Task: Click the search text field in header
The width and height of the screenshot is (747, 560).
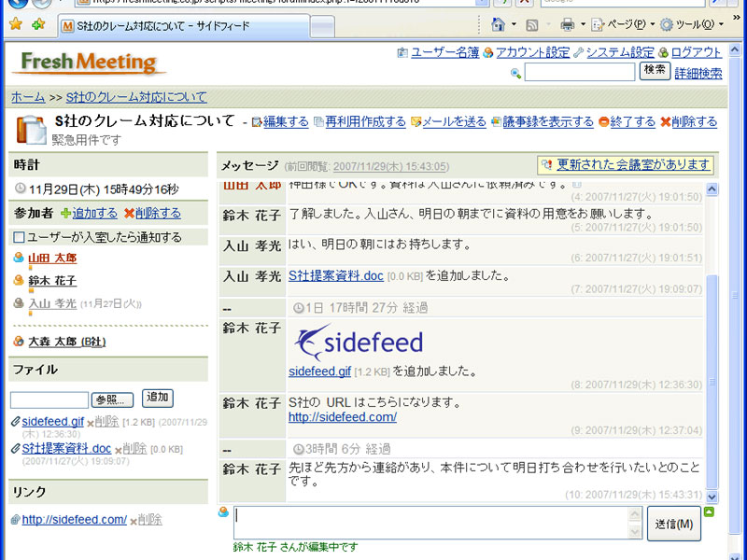Action: [x=579, y=73]
